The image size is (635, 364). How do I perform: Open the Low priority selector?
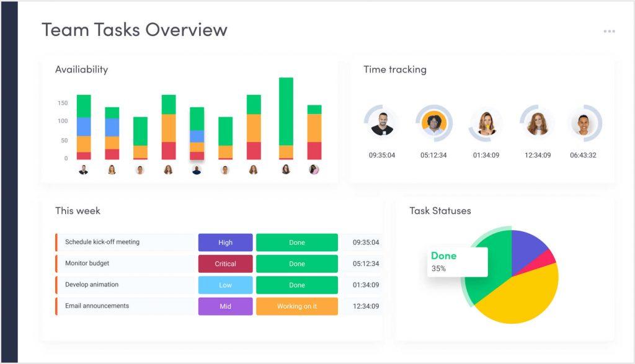225,285
